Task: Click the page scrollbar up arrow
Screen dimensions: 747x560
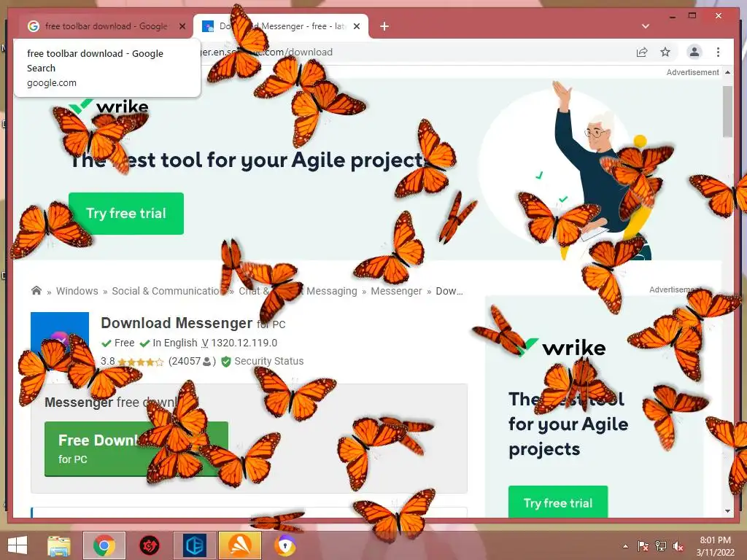Action: pos(727,72)
